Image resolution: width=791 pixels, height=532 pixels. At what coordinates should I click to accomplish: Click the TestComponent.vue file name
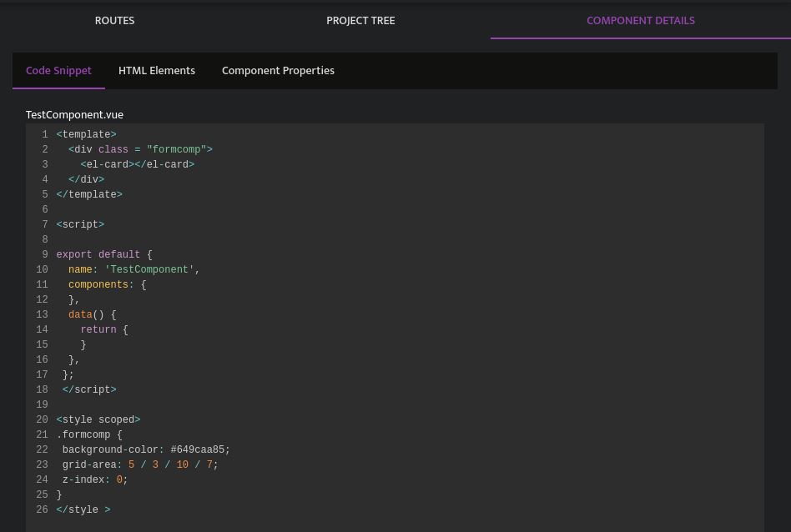pyautogui.click(x=74, y=114)
